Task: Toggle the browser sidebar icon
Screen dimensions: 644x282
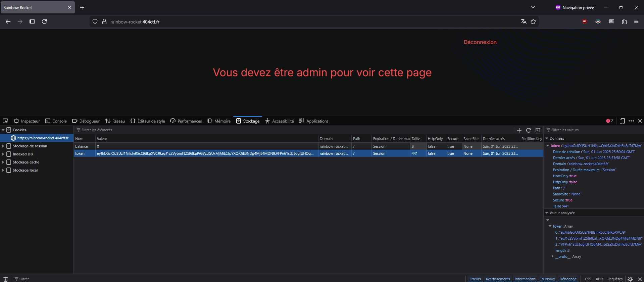Action: point(32,21)
